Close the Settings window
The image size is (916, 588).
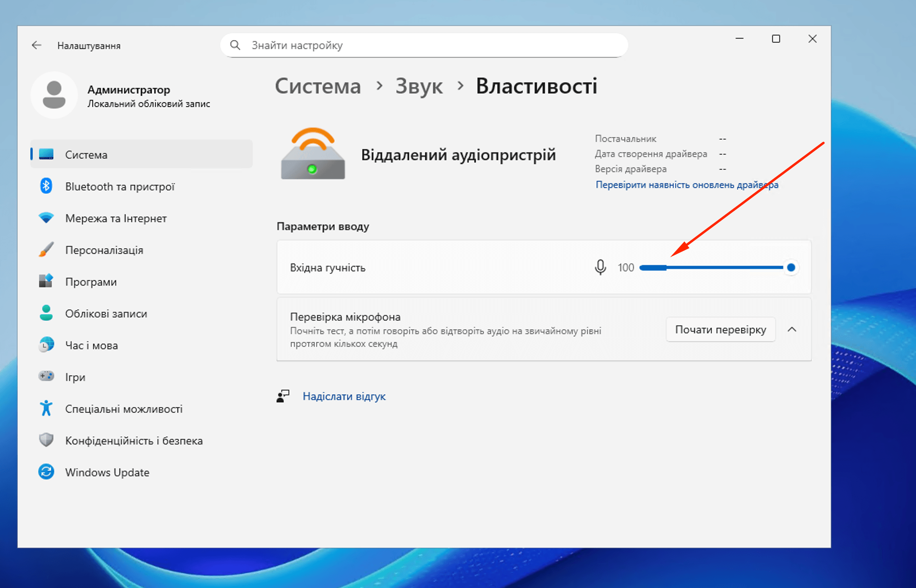[x=812, y=39]
